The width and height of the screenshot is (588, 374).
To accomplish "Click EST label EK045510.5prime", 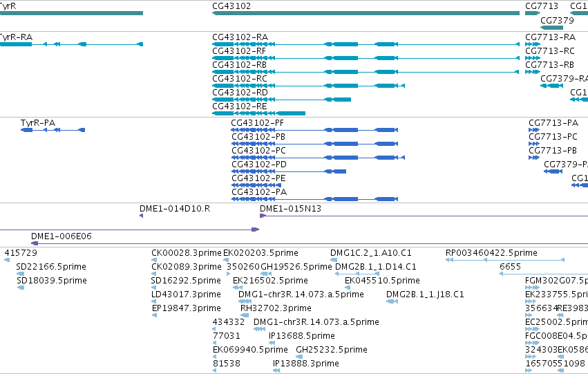I will 382,281.
